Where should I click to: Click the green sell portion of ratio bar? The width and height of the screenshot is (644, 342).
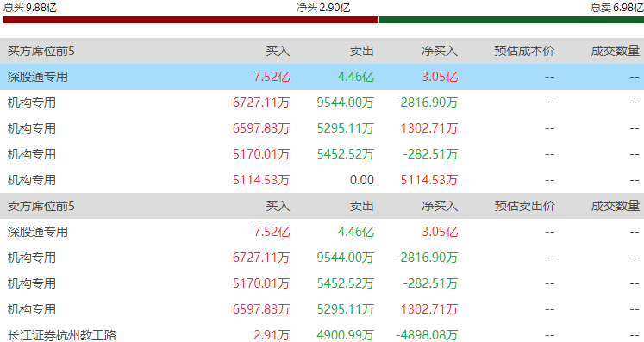pos(511,20)
